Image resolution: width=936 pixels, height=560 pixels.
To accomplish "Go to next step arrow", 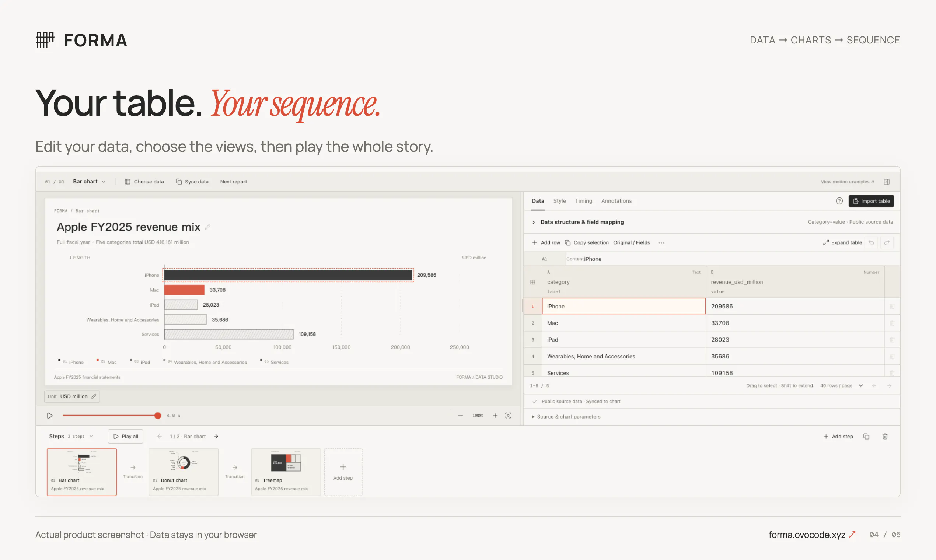I will pyautogui.click(x=216, y=436).
